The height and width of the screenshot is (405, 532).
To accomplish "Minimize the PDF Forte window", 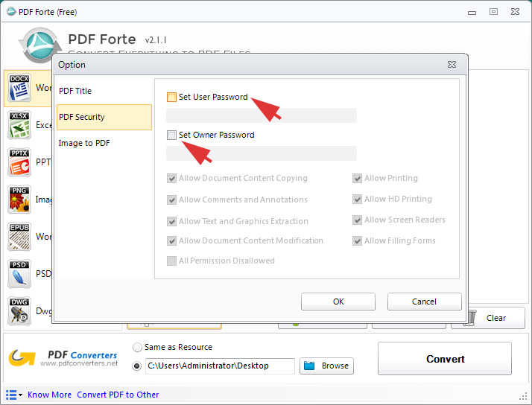I will click(472, 12).
